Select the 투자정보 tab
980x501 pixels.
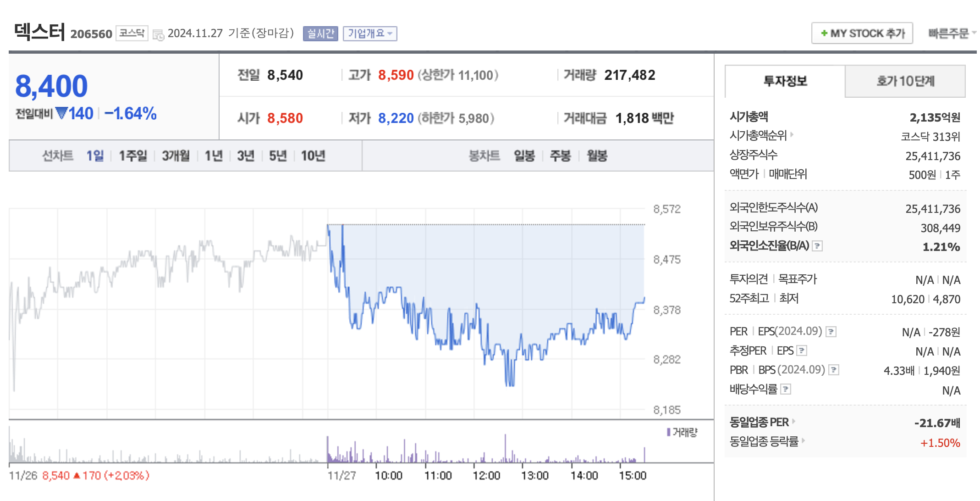(785, 81)
